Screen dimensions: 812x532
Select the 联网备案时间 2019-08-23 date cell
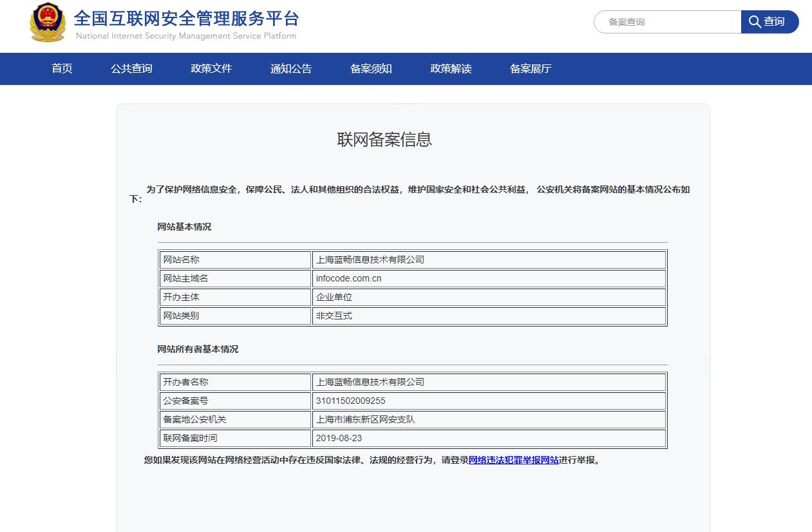pyautogui.click(x=339, y=438)
